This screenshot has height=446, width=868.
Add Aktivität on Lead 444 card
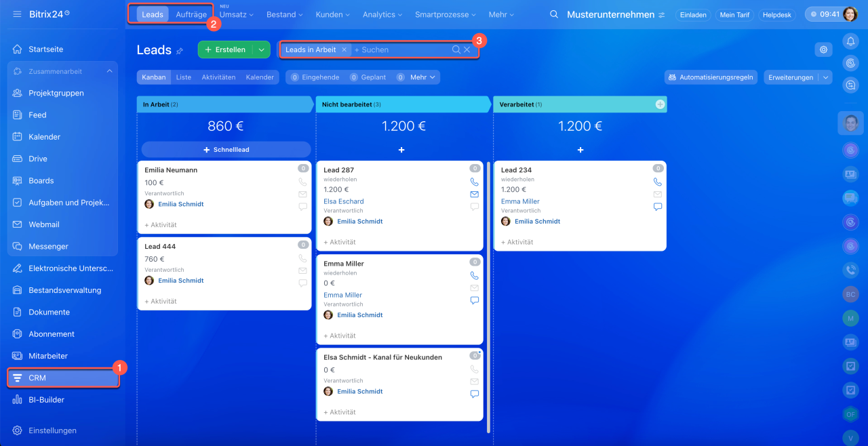pyautogui.click(x=161, y=301)
